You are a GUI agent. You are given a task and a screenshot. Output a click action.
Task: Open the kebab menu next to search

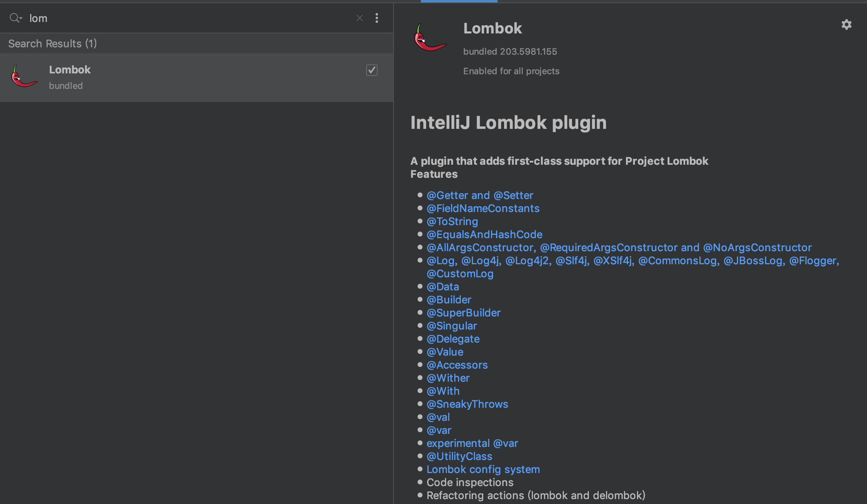(377, 18)
